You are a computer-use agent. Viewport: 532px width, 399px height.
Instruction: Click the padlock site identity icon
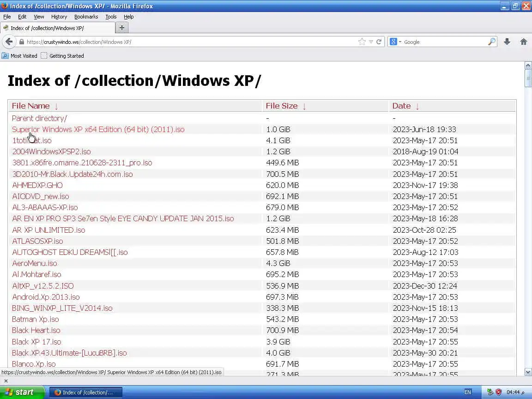[x=22, y=42]
